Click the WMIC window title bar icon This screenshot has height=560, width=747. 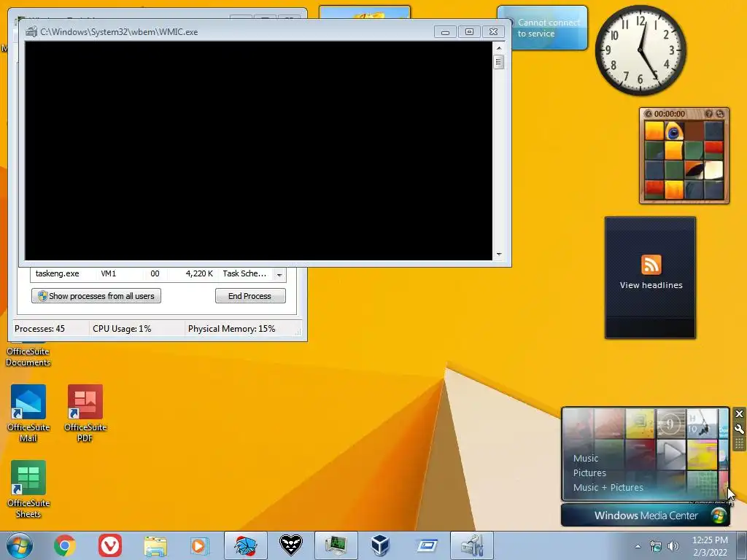coord(31,32)
